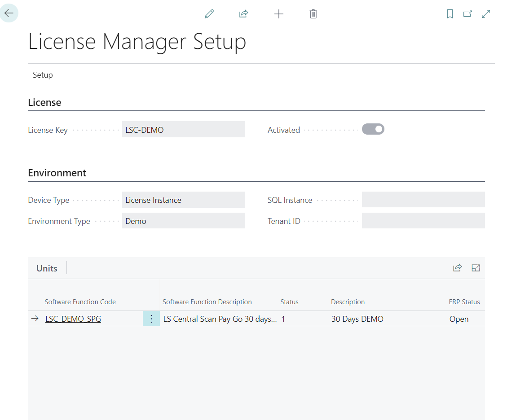The height and width of the screenshot is (420, 516).
Task: Click the share icon in top toolbar
Action: coord(243,14)
